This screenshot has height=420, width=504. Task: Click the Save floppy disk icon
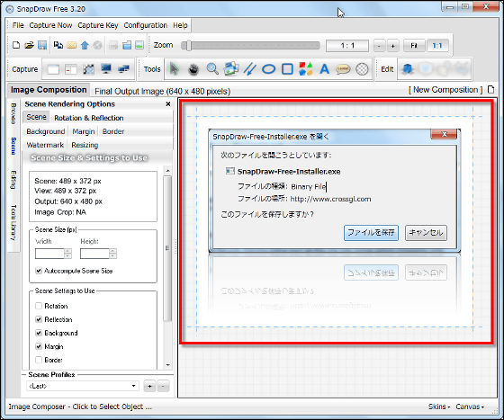42,45
